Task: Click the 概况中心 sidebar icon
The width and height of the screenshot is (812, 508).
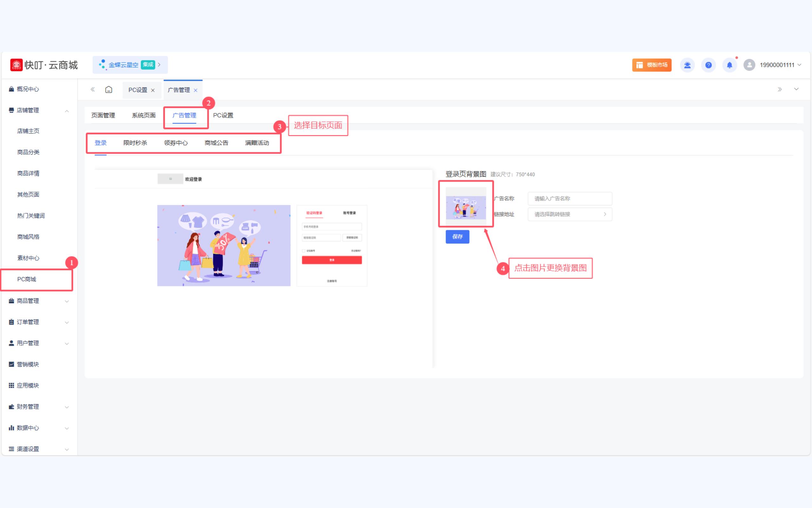Action: coord(11,89)
